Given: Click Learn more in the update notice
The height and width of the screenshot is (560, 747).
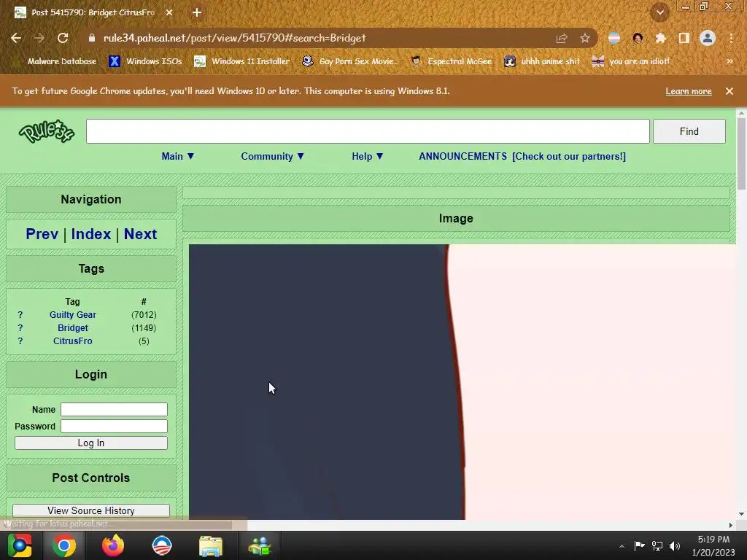Looking at the screenshot, I should (689, 91).
